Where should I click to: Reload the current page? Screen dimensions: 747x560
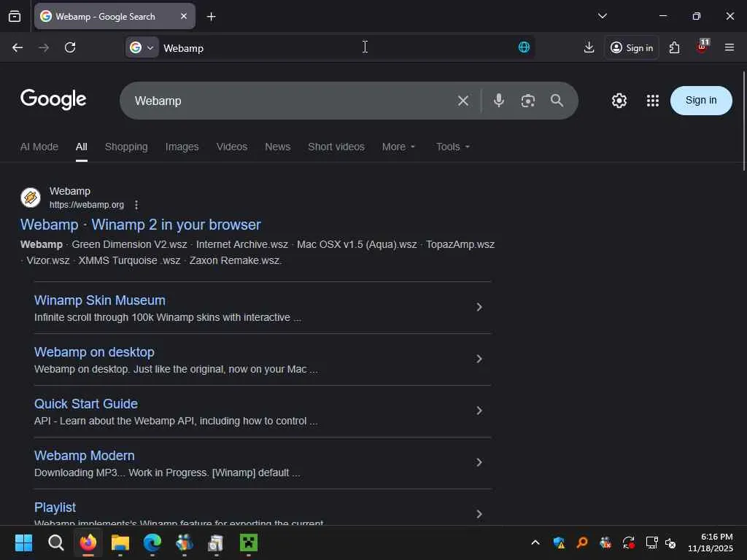70,47
